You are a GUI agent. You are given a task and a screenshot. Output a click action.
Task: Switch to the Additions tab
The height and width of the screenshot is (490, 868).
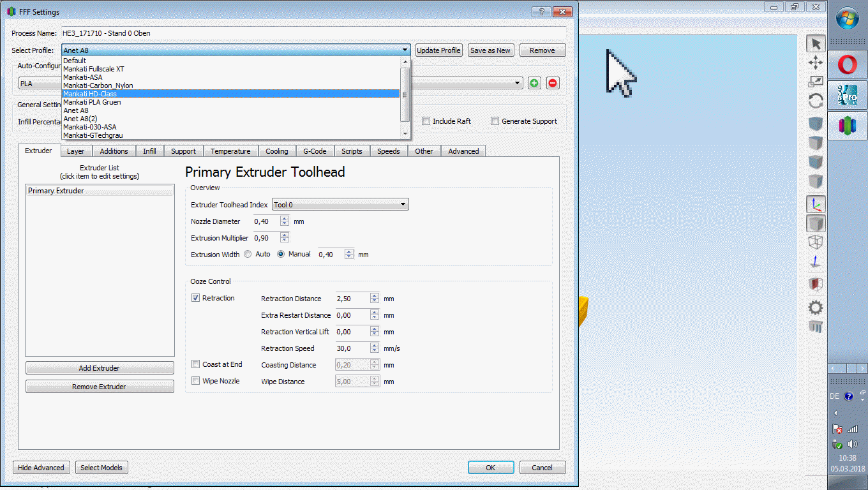114,151
